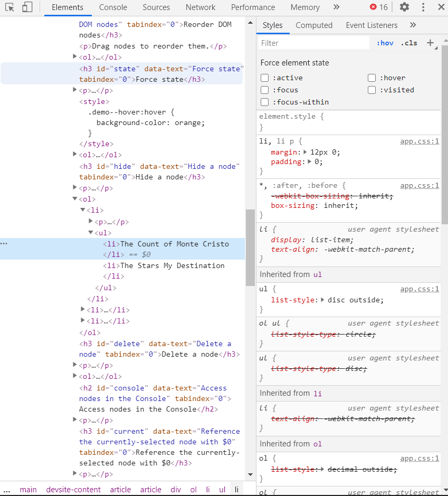Collapse the expanded ol node
The image size is (448, 496).
pyautogui.click(x=75, y=198)
